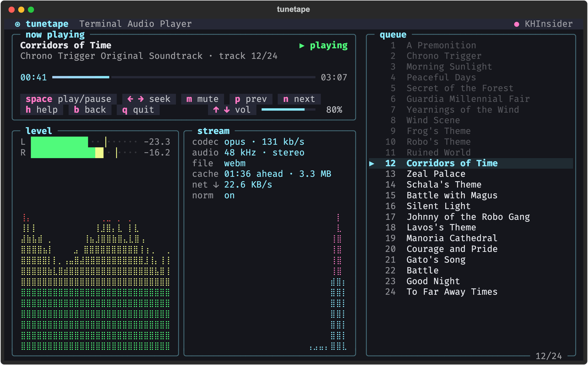588x365 pixels.
Task: Go to previous track with p prev
Action: 251,99
